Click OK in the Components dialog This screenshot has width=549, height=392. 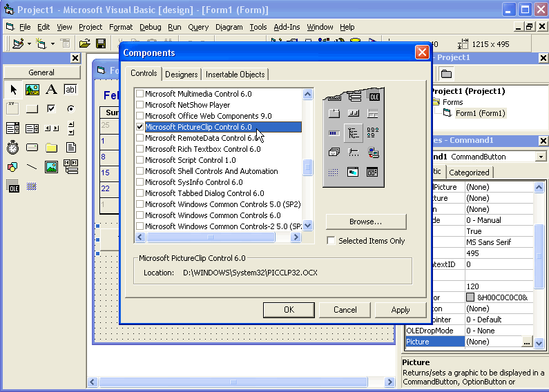(289, 310)
